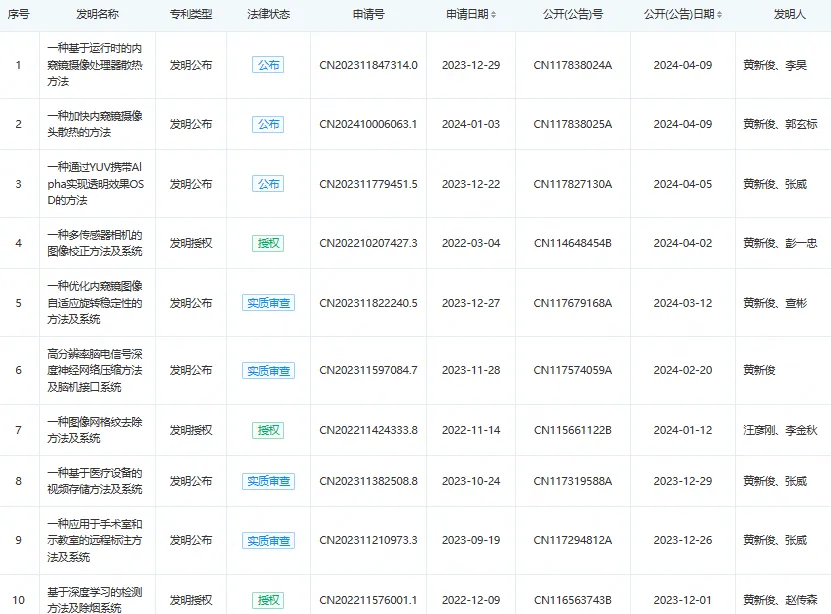
Task: Click the 公布 status tag in row 1
Action: point(268,65)
